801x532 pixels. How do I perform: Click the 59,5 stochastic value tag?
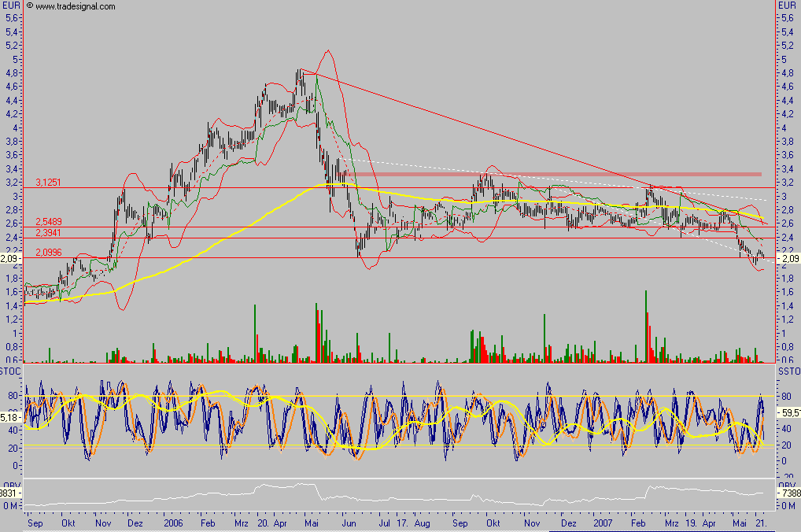tap(788, 412)
